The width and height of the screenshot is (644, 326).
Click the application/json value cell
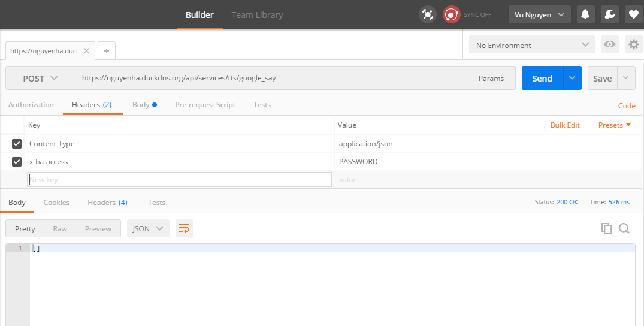488,143
